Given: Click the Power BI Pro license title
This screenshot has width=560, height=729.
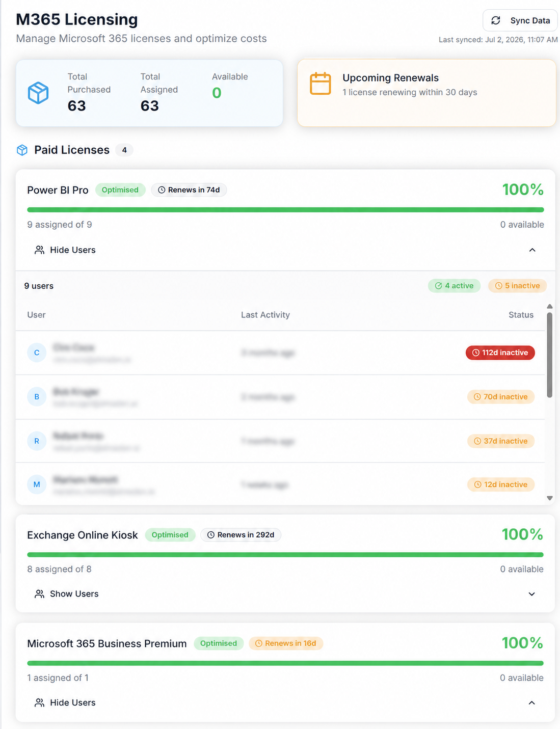Looking at the screenshot, I should (x=58, y=190).
